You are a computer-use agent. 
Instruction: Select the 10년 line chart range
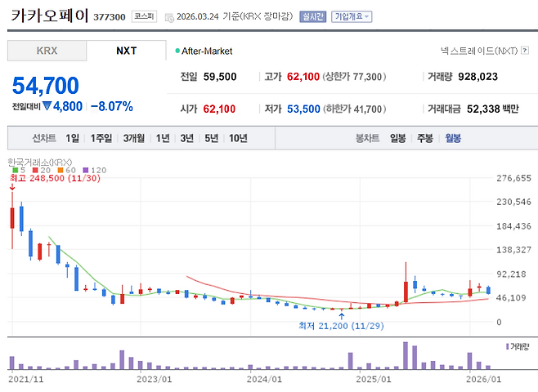coord(238,138)
